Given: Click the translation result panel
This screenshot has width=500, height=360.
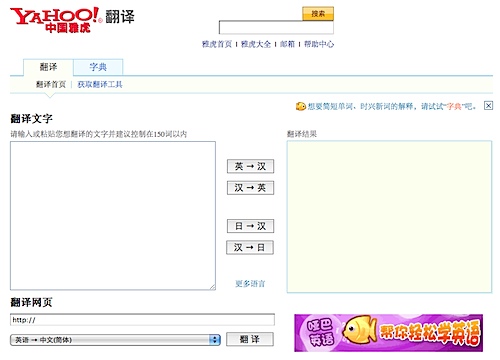Looking at the screenshot, I should pyautogui.click(x=389, y=217).
